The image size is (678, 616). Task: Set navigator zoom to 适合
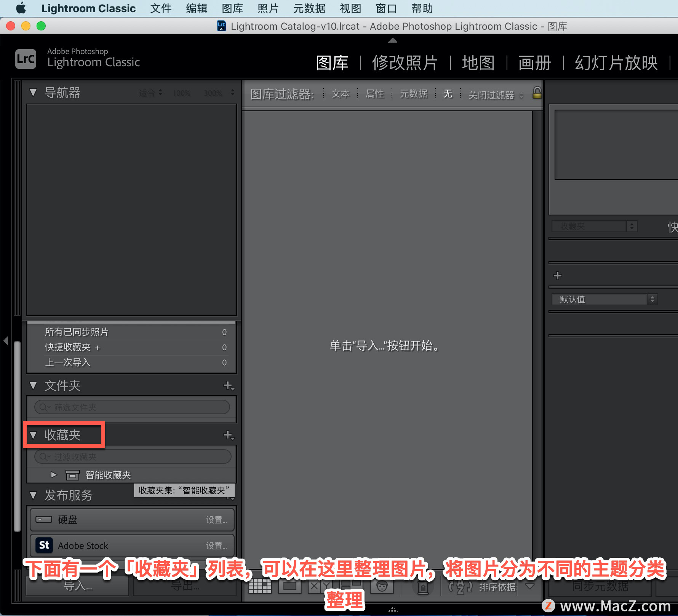pyautogui.click(x=147, y=93)
